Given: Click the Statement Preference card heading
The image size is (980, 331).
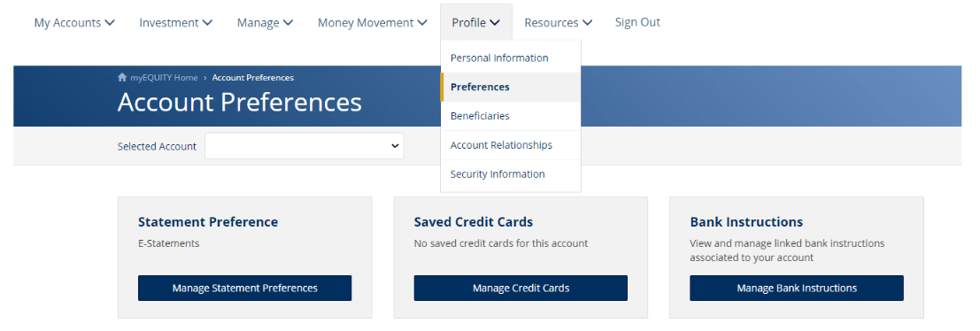Looking at the screenshot, I should click(x=208, y=222).
